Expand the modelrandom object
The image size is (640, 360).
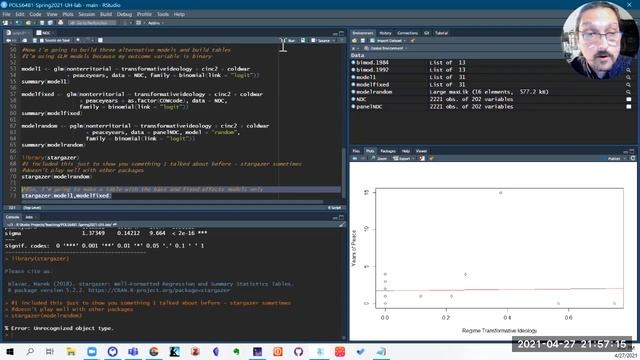pos(353,92)
